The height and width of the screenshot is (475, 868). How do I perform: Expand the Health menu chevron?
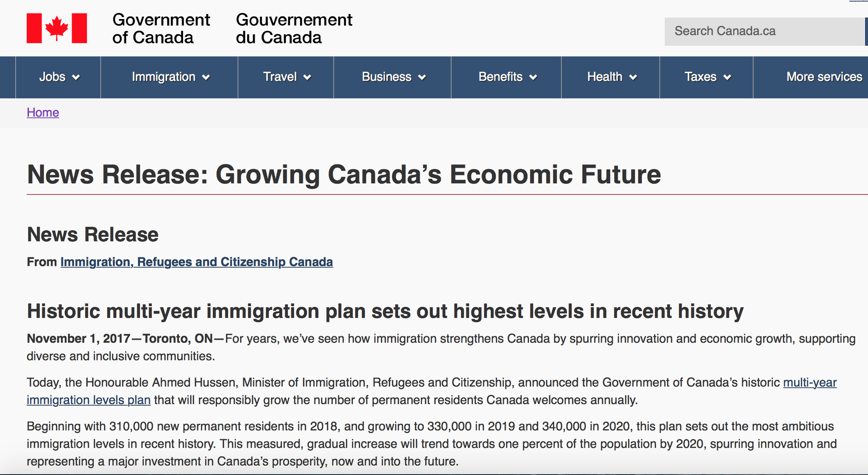coord(633,78)
